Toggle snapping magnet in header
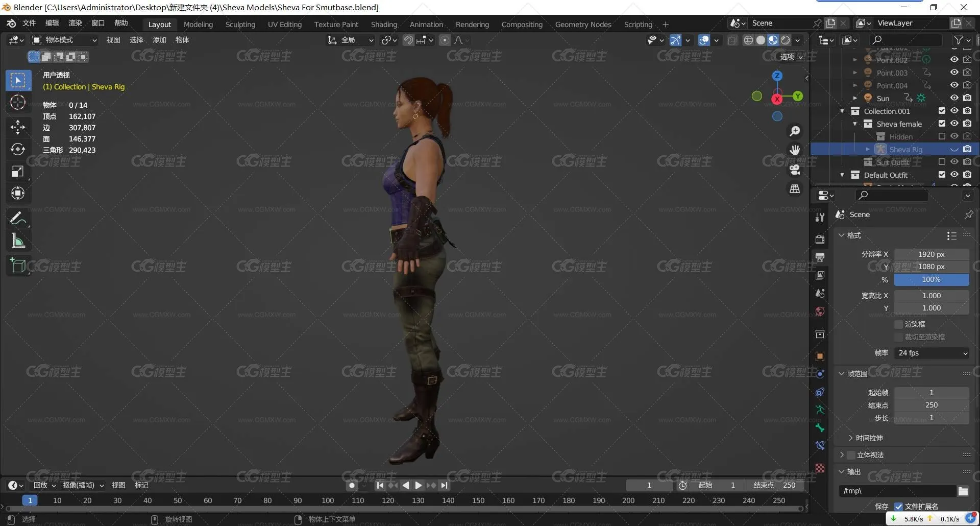Viewport: 980px width, 526px height. (408, 40)
